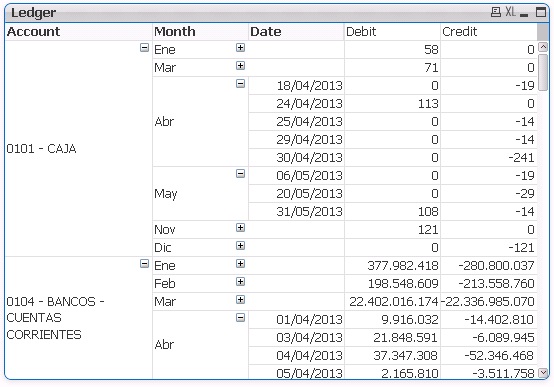Click the Month column header
This screenshot has height=387, width=554.
coord(200,31)
